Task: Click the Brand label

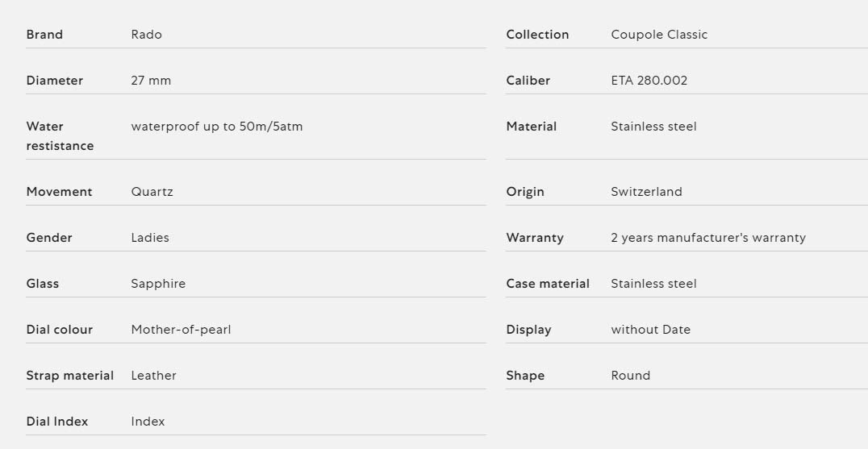Action: point(44,35)
